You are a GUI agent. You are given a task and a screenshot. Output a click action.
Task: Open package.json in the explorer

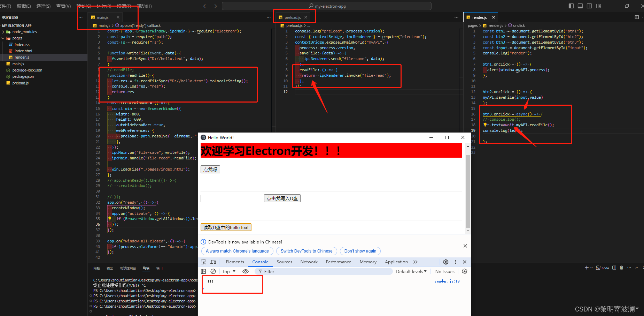23,76
